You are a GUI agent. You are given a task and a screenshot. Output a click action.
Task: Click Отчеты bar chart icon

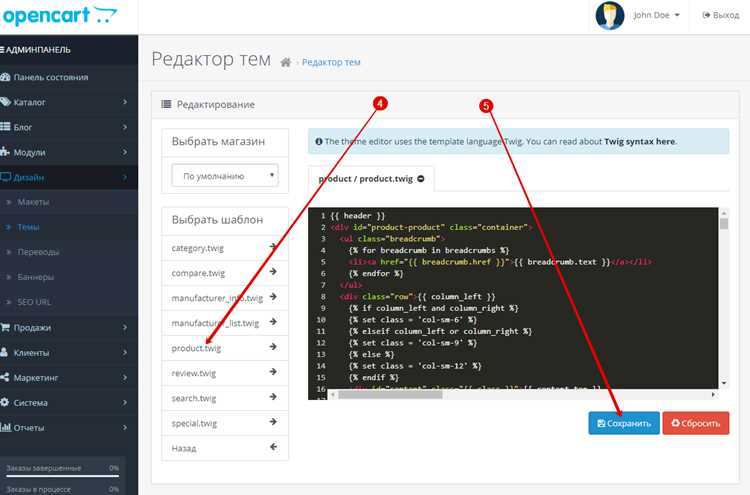[6, 427]
